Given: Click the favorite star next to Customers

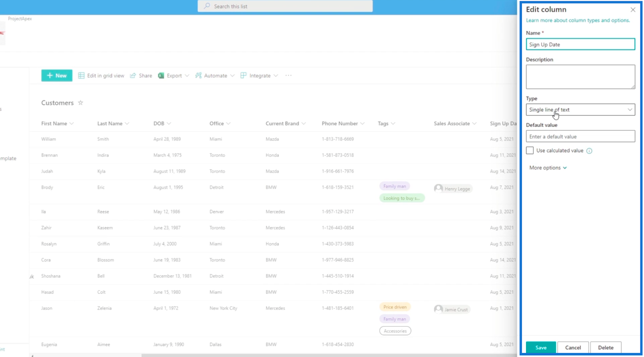Looking at the screenshot, I should pyautogui.click(x=80, y=103).
